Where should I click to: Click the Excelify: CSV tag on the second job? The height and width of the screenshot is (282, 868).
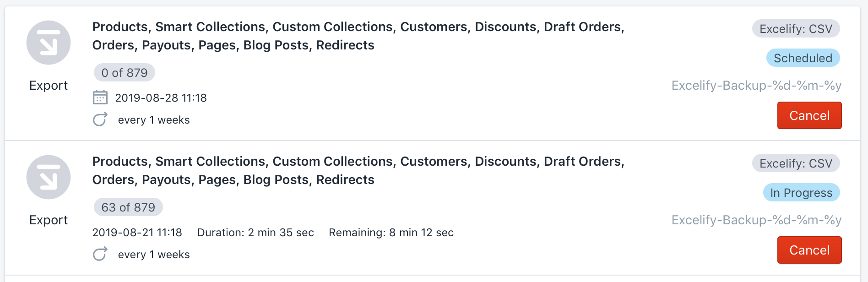pyautogui.click(x=796, y=163)
